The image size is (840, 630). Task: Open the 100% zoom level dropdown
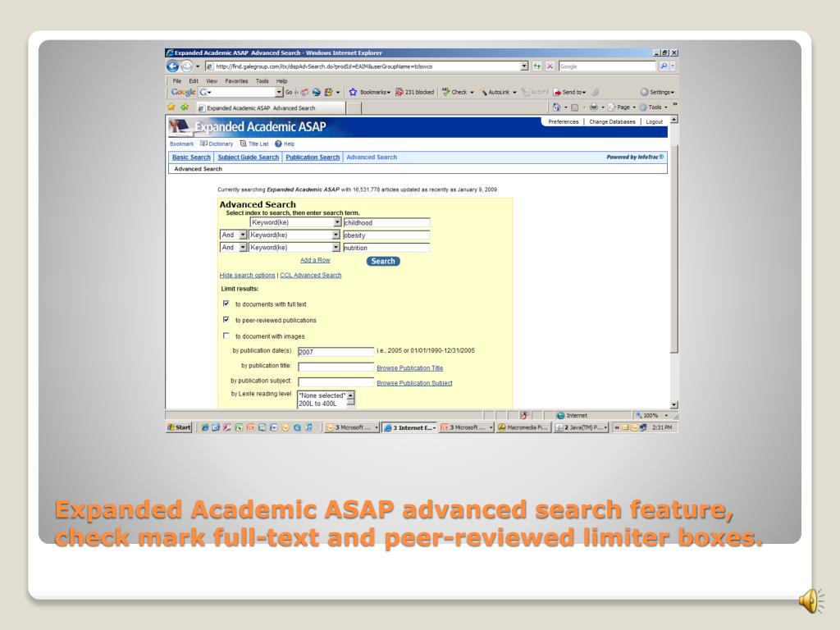tap(666, 415)
